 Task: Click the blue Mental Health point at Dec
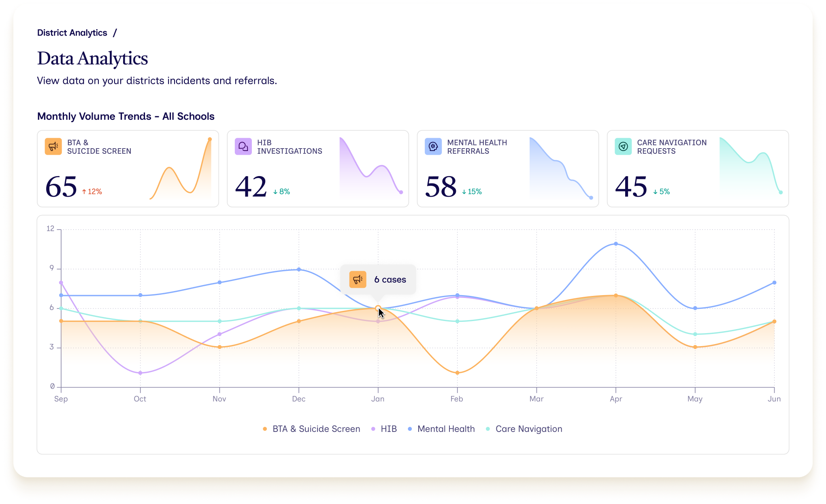(x=299, y=269)
